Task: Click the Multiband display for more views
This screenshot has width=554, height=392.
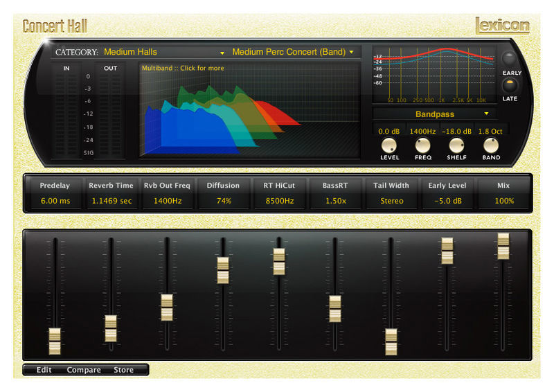Action: pos(249,110)
